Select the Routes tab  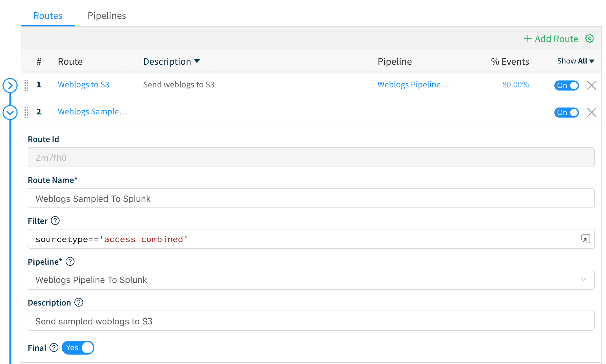(x=48, y=16)
